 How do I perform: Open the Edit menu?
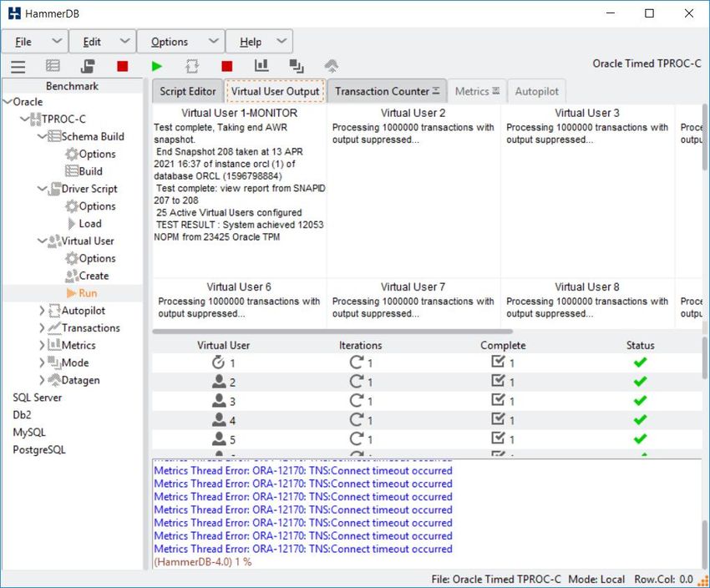coord(103,42)
